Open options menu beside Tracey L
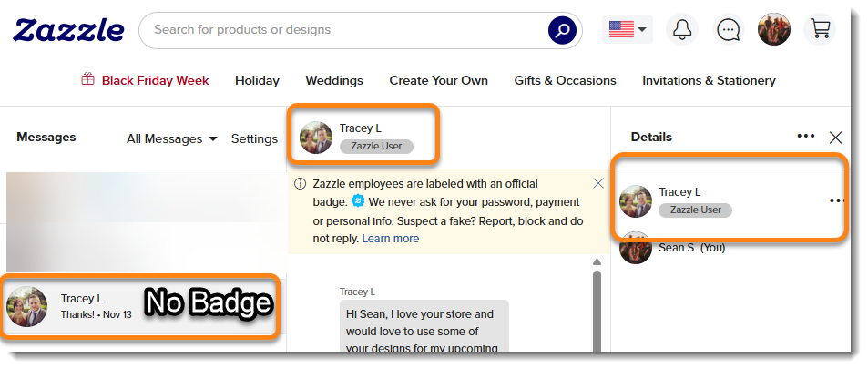 (x=836, y=200)
